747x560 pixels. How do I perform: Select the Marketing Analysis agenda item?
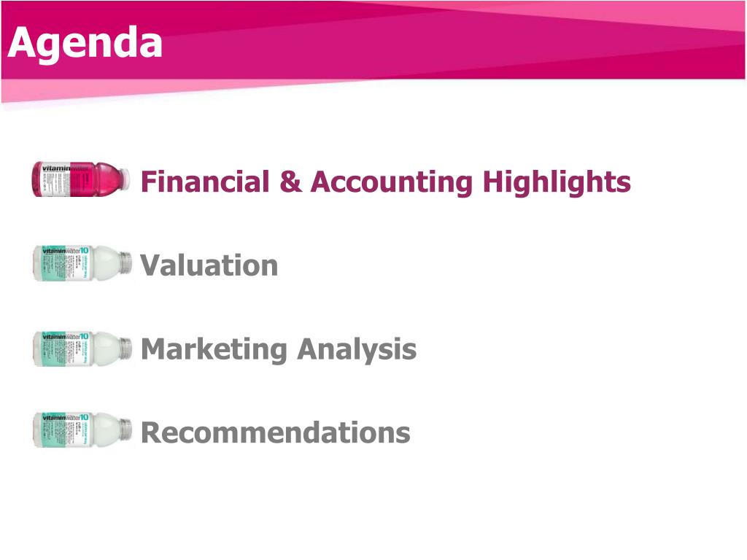(x=279, y=350)
